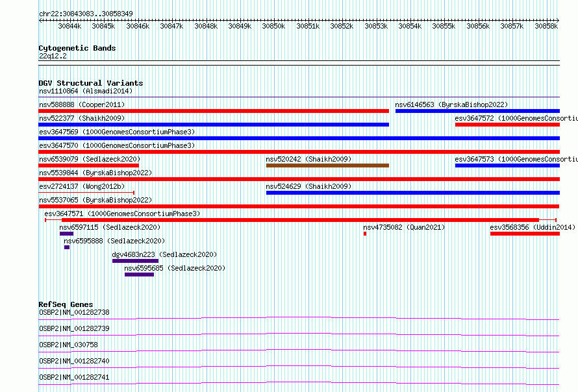The image size is (578, 392).
Task: Click the brown nsv520242 (Shaikh2009) bar
Action: pos(327,165)
